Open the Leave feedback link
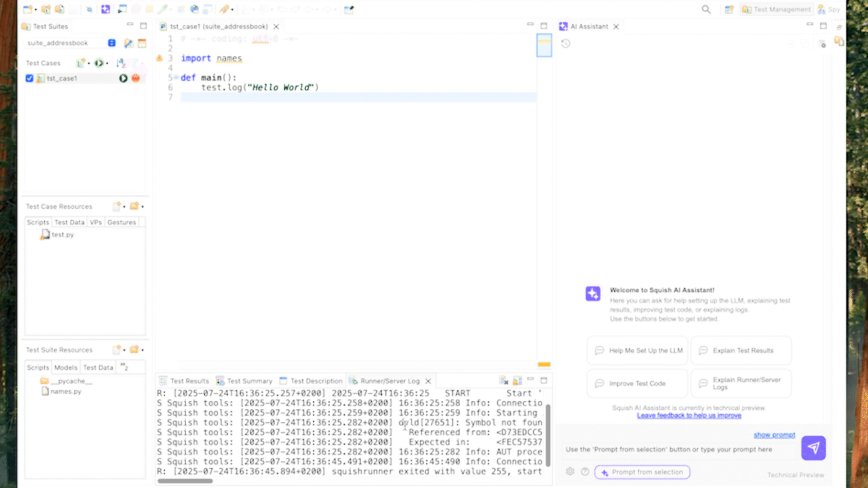Viewport: 868px width, 488px height. (x=689, y=415)
